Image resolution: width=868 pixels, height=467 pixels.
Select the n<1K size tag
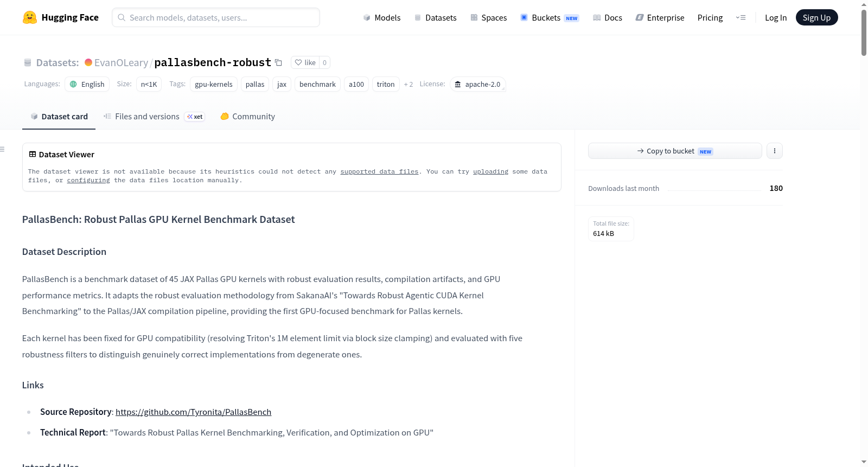[149, 84]
